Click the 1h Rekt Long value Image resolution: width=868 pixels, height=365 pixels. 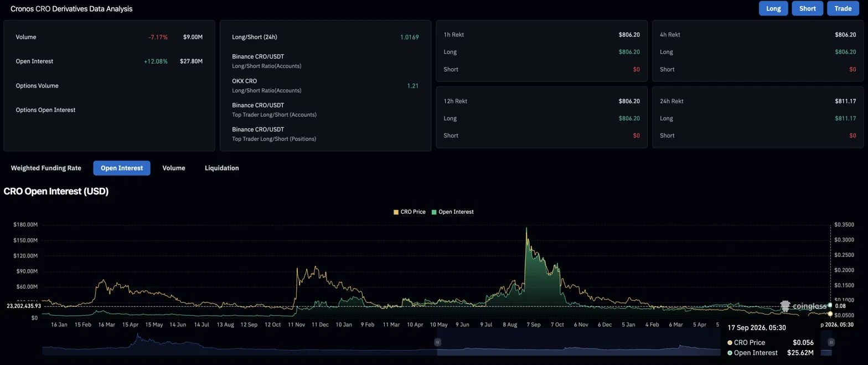[629, 52]
